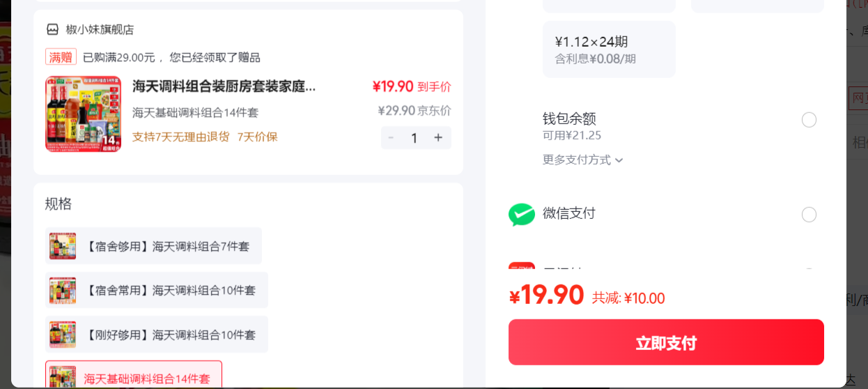The image size is (868, 389).
Task: Click the 椒小妹旗舰店 store icon
Action: 52,29
